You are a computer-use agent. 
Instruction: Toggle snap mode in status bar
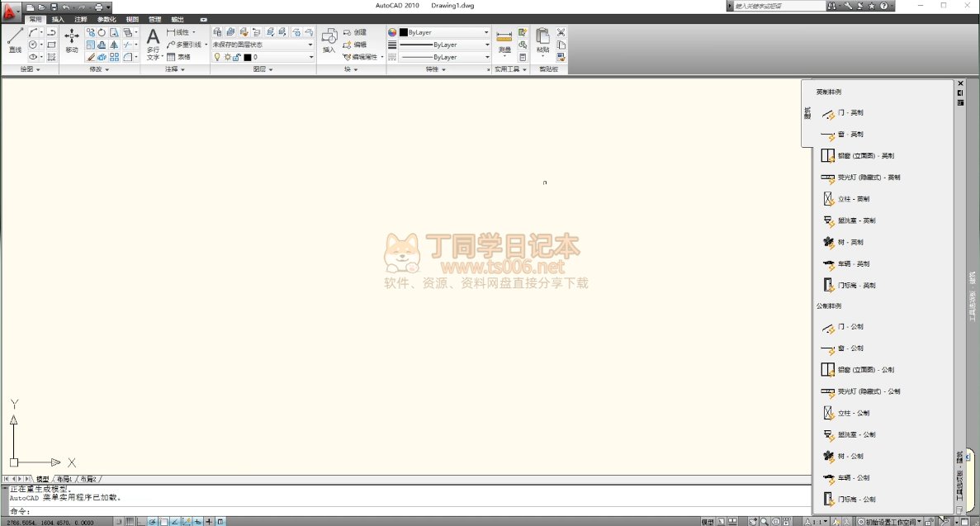coord(119,522)
